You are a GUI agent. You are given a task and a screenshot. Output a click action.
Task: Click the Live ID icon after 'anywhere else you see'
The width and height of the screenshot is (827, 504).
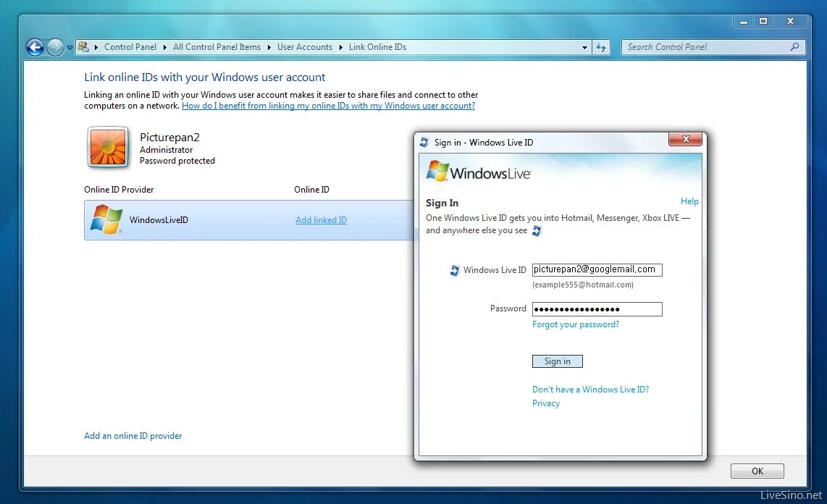537,231
